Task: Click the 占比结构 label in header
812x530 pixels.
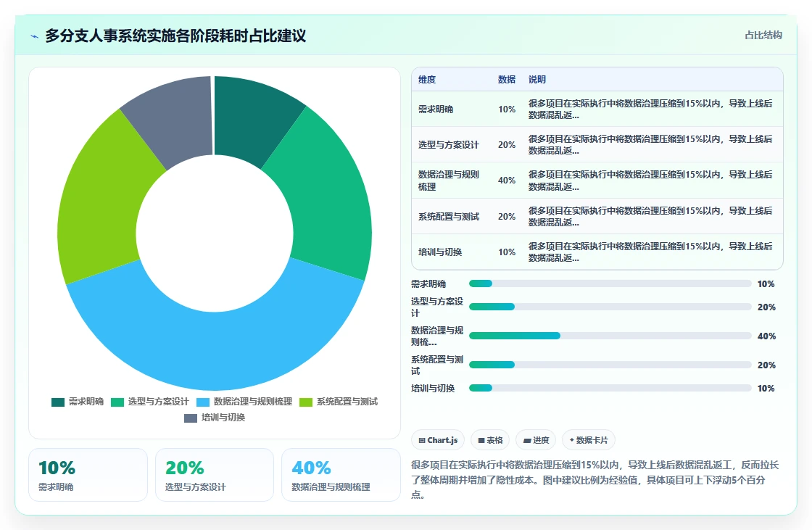Action: pos(763,36)
